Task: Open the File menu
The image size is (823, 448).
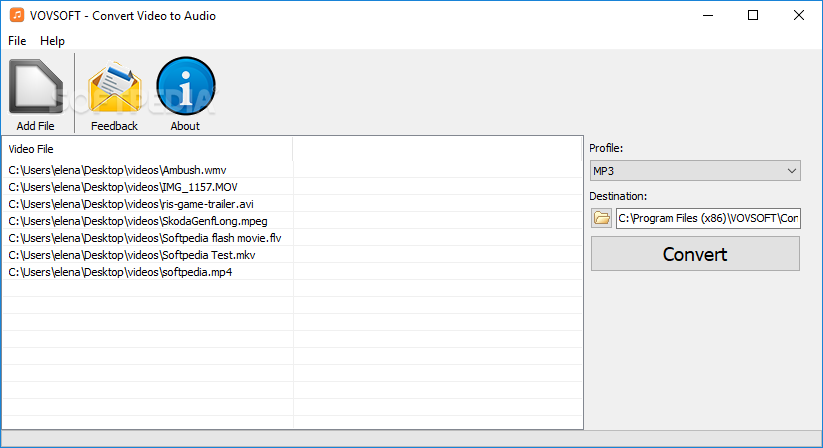Action: point(17,41)
